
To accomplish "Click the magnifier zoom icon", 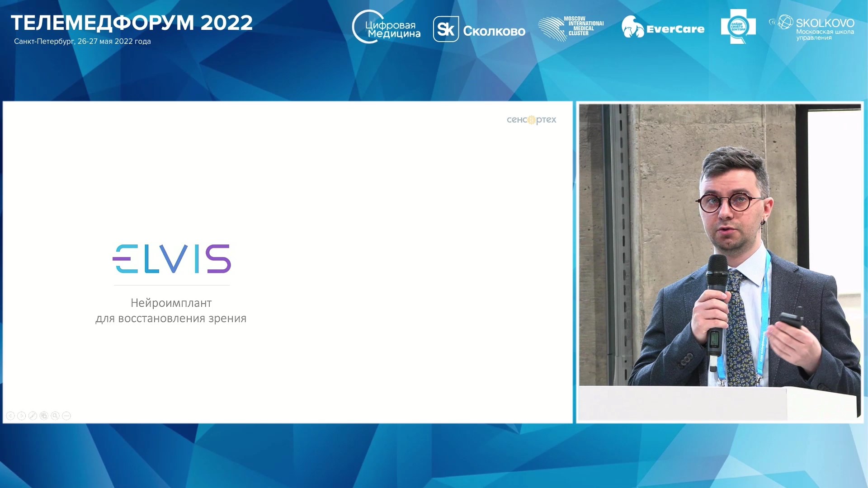I will (55, 416).
